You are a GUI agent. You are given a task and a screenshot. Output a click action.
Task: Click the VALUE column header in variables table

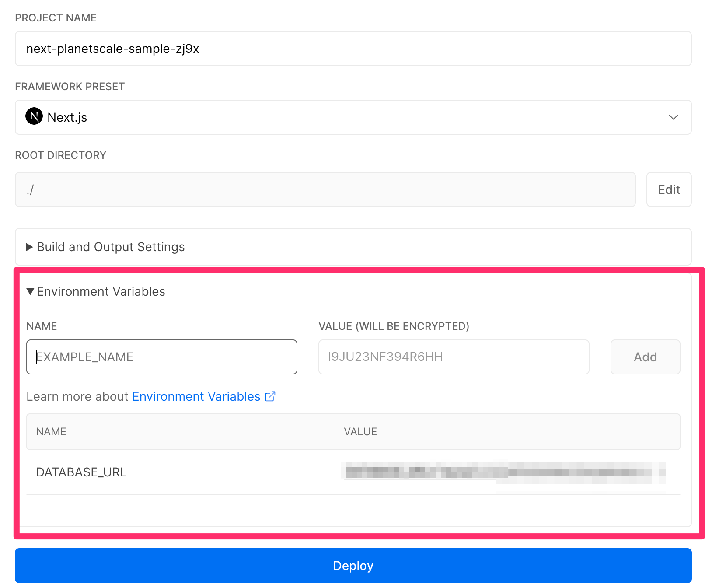[x=360, y=432]
